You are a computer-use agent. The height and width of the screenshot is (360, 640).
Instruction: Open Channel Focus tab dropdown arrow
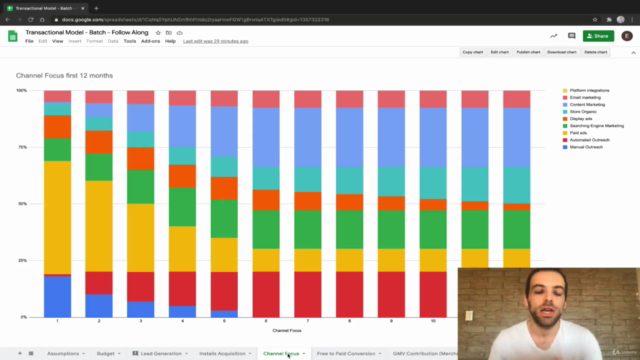click(304, 353)
